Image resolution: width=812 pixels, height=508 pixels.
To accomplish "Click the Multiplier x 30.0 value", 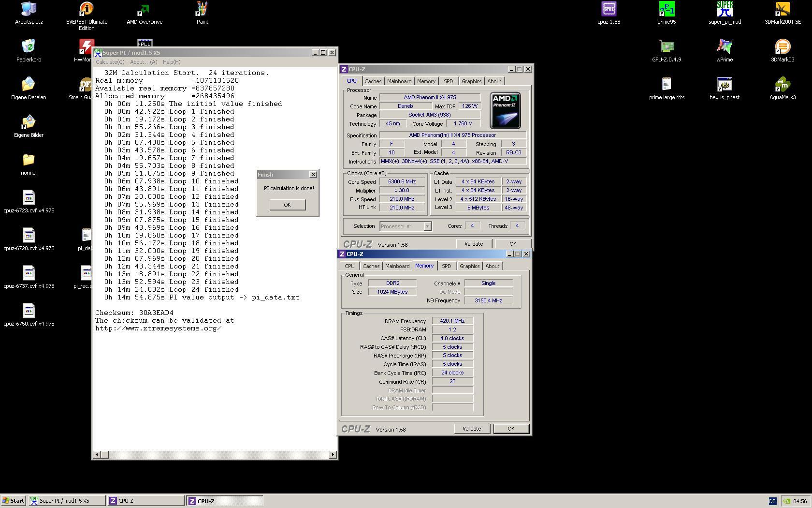I will (402, 190).
